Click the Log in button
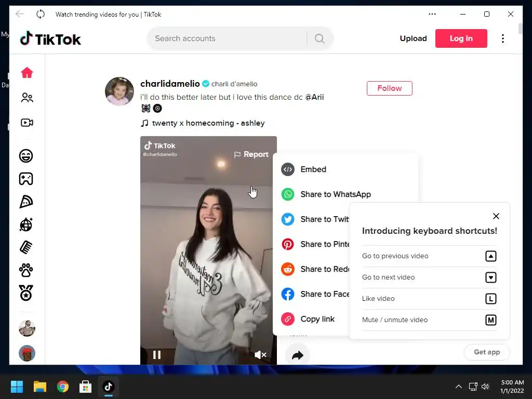 point(461,38)
